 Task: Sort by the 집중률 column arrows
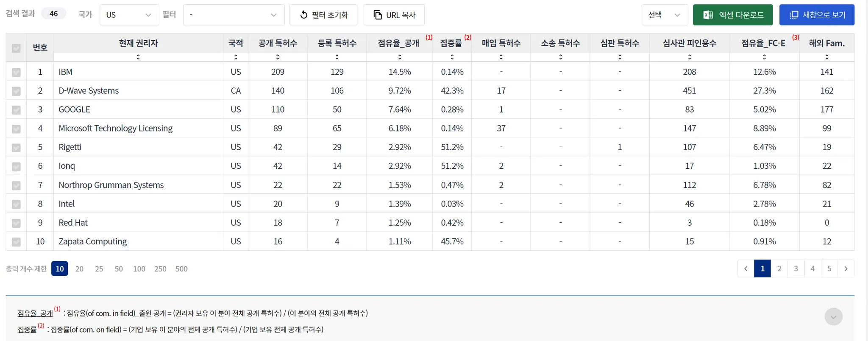click(452, 57)
